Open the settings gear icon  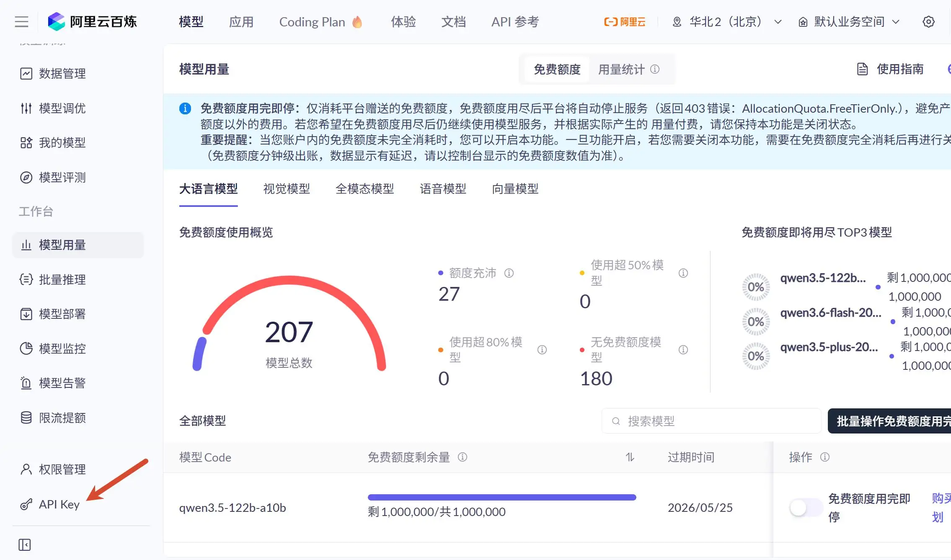click(928, 22)
